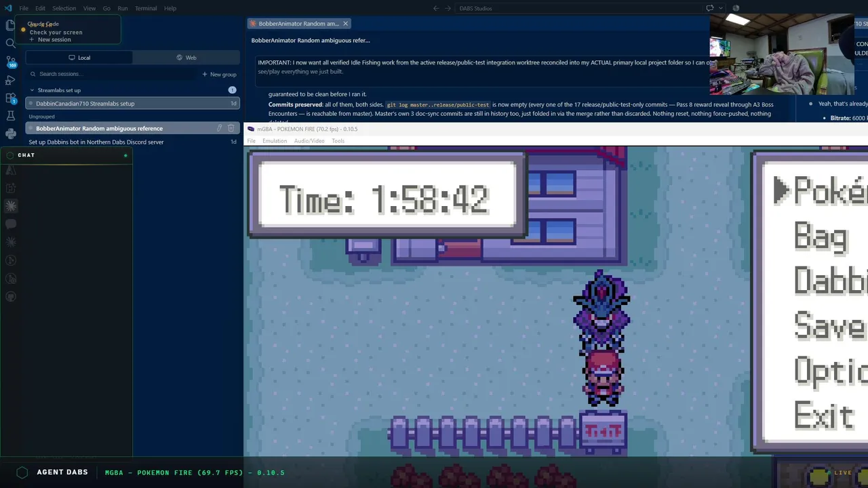Open the Extensions view in the activity bar
Viewport: 868px width, 488px height.
click(x=11, y=99)
